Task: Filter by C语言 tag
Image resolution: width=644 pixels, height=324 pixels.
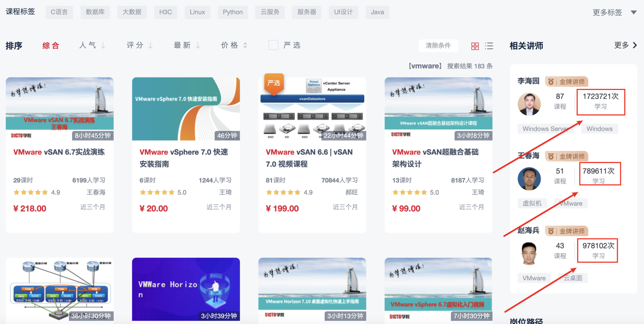Action: 59,12
